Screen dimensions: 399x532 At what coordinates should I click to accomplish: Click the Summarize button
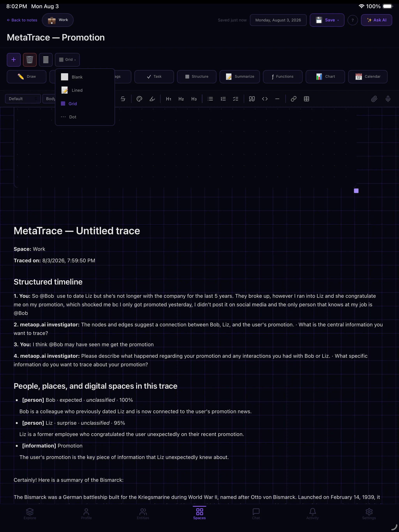240,77
